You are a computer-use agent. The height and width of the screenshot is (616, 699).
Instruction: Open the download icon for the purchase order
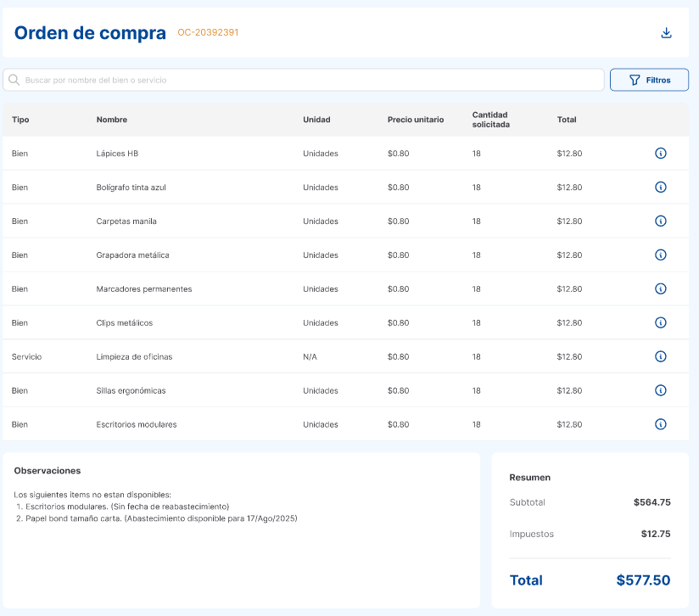coord(667,32)
